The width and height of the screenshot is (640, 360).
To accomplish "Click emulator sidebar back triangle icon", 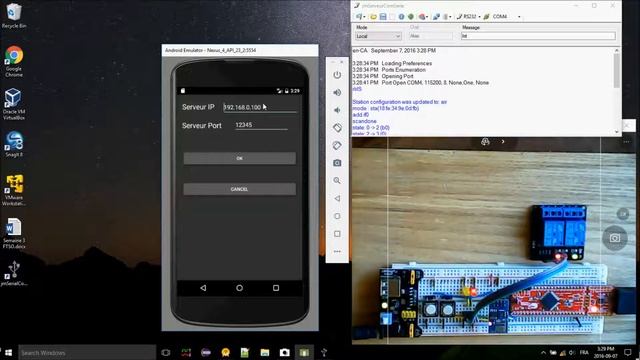I will [x=337, y=198].
